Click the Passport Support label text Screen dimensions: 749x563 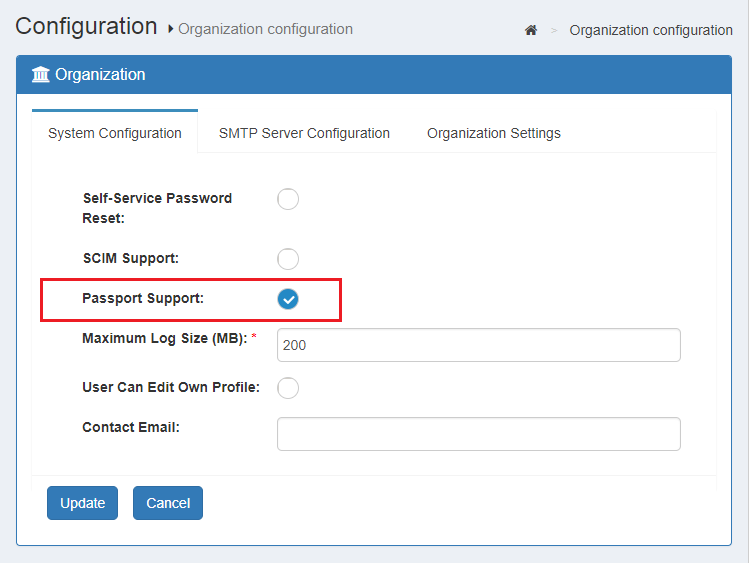tap(143, 298)
